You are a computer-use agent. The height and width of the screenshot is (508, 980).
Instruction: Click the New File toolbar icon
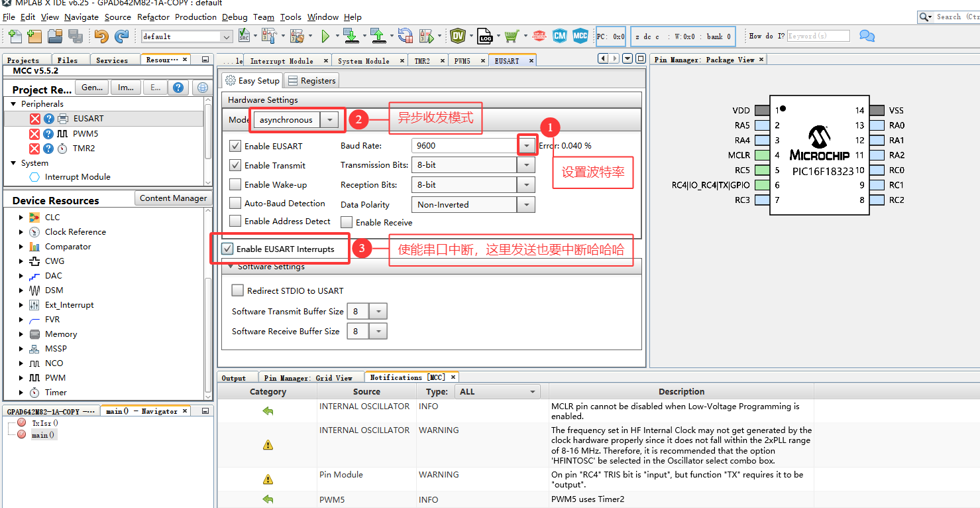[x=14, y=36]
